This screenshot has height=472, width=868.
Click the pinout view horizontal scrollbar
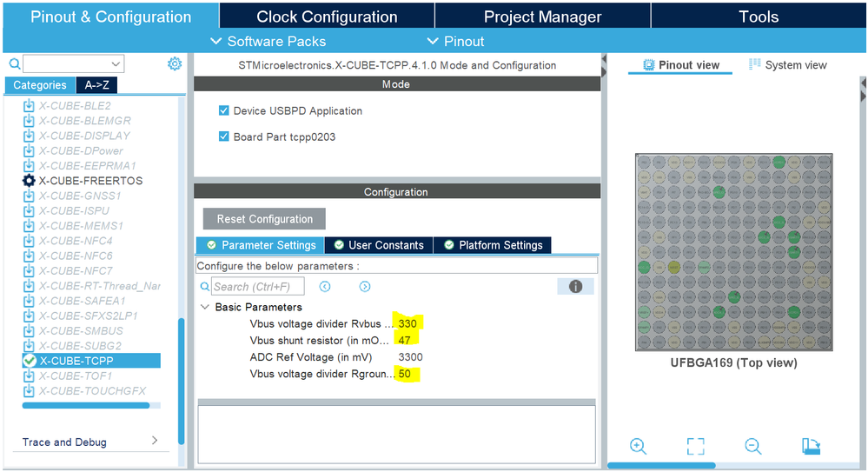pos(661,465)
